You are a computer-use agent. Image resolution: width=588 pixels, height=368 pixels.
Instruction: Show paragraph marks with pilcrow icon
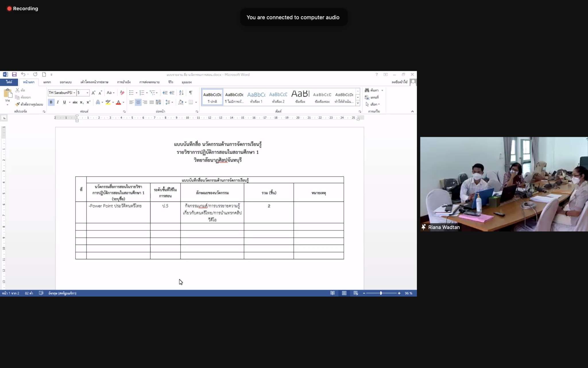191,93
